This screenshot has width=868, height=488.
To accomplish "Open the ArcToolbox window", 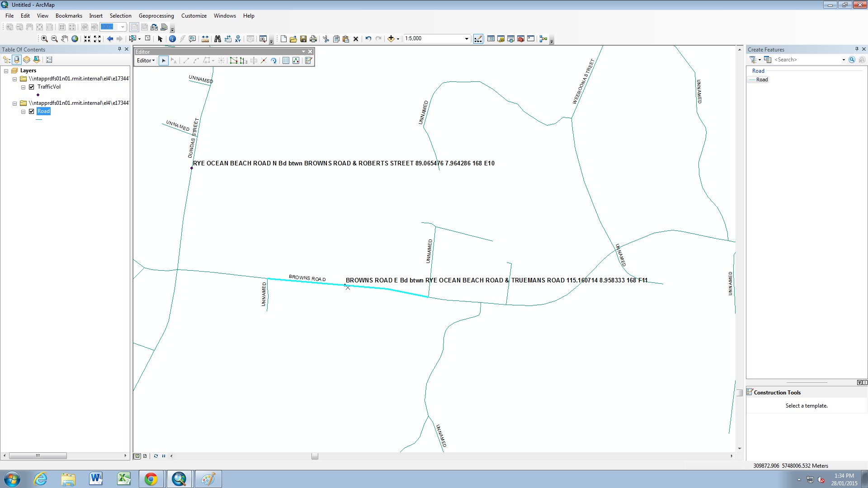I will click(521, 39).
